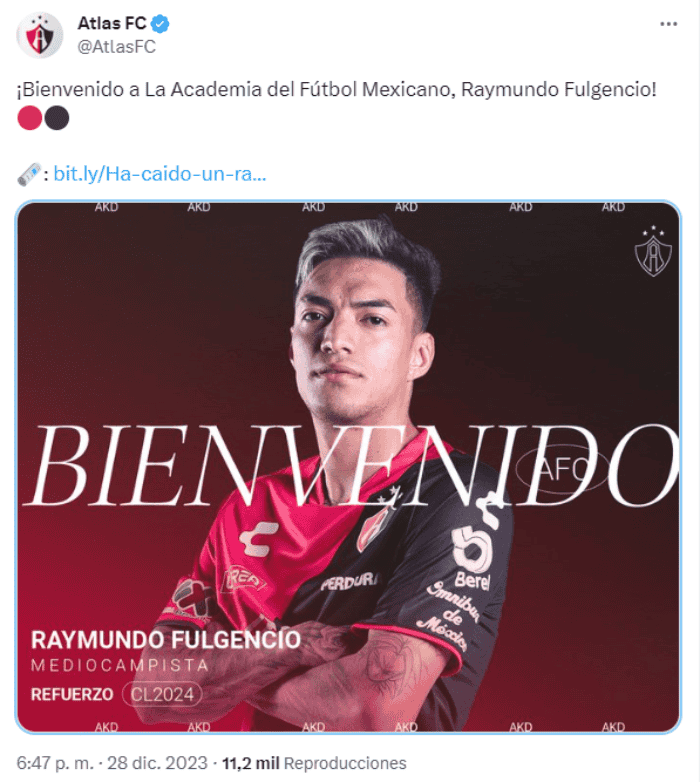Viewport: 700px width, 782px height.
Task: Open the Atlas FC profile avatar
Action: [39, 35]
